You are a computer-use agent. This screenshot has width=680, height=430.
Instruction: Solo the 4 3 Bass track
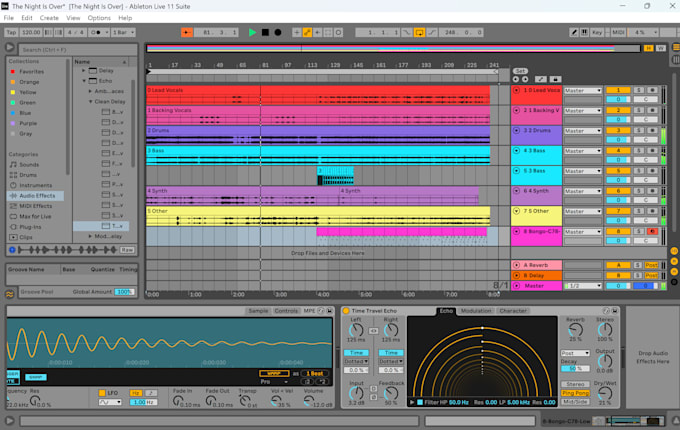point(639,151)
